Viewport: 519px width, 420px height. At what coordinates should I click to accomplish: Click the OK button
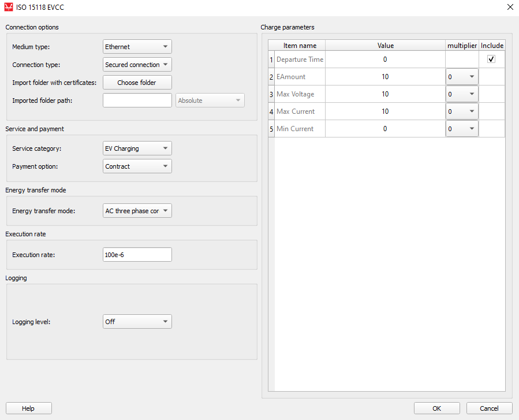click(436, 408)
